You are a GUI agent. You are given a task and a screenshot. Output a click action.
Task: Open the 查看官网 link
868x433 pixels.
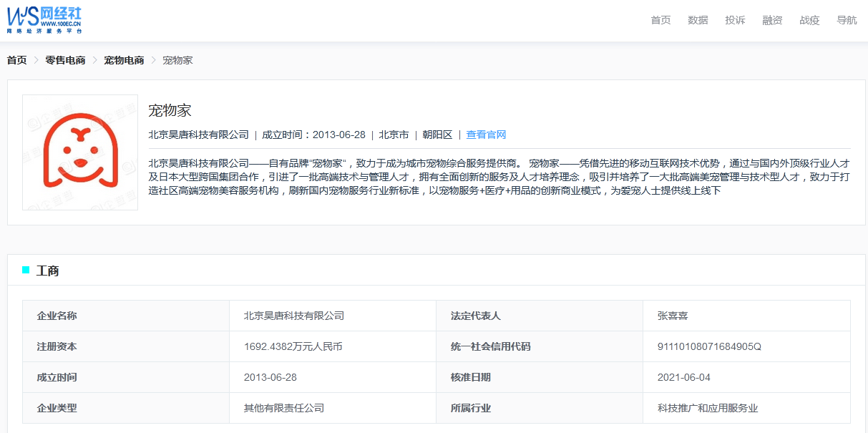point(486,135)
